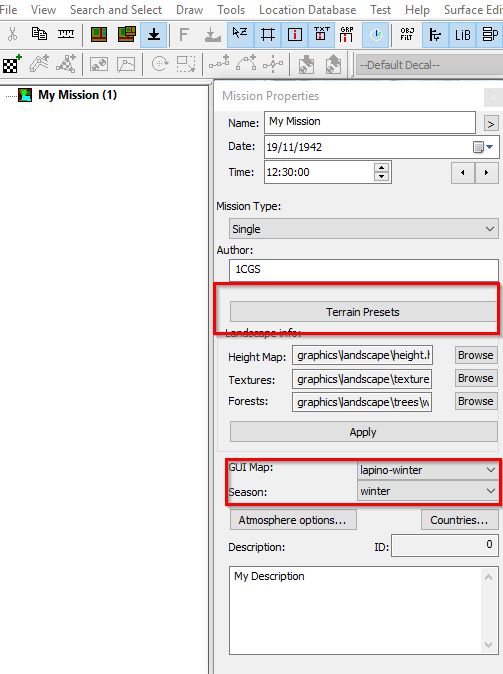Click the Terrain Presets button

pyautogui.click(x=363, y=312)
